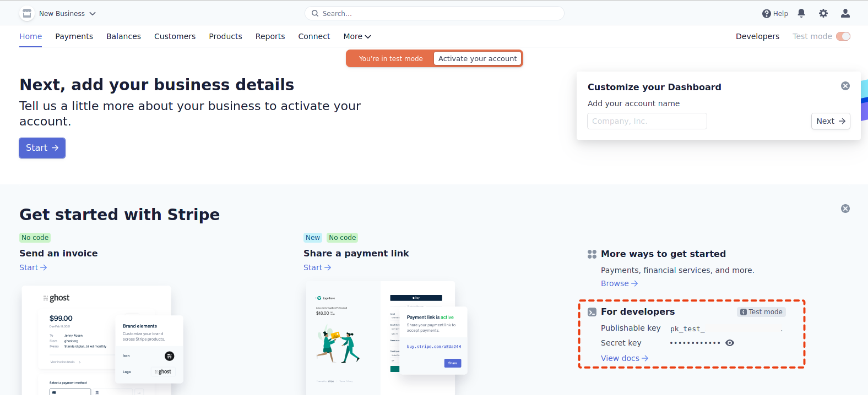Open the Reports tab
This screenshot has height=416, width=868.
[270, 36]
